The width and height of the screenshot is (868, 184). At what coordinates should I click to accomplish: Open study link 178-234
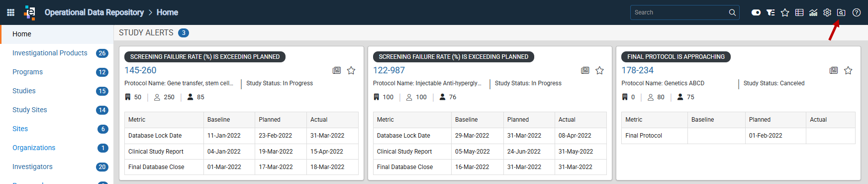pos(637,70)
